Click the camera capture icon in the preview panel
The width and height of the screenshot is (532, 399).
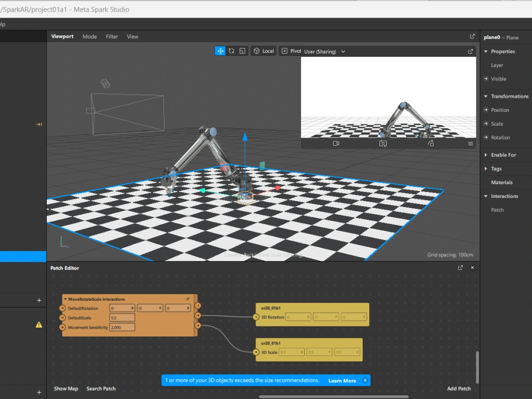click(383, 143)
